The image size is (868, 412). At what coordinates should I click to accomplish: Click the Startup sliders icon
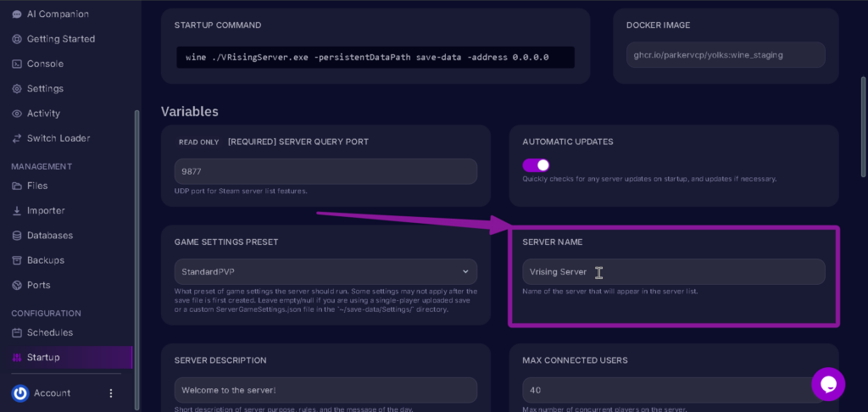[x=17, y=358]
